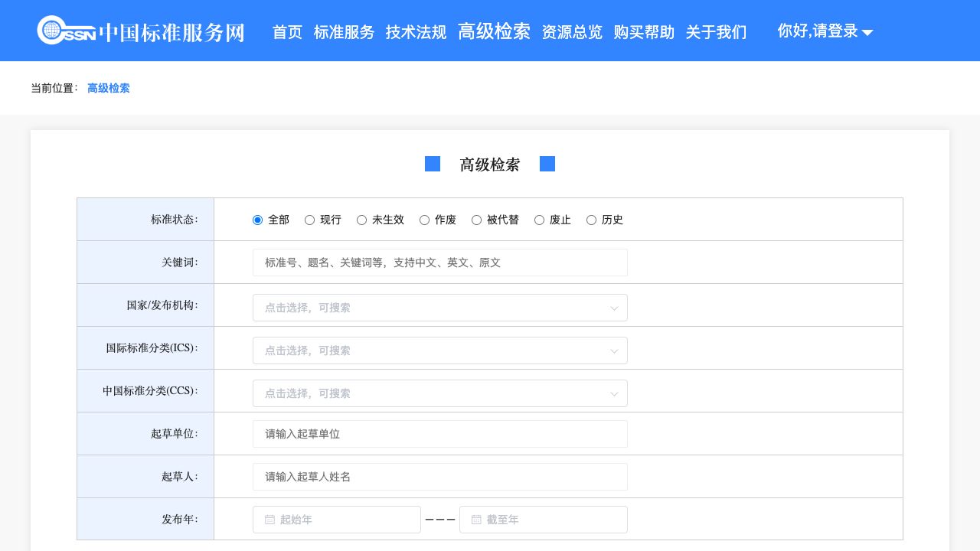
Task: Select the 历史 radio button
Action: (592, 220)
